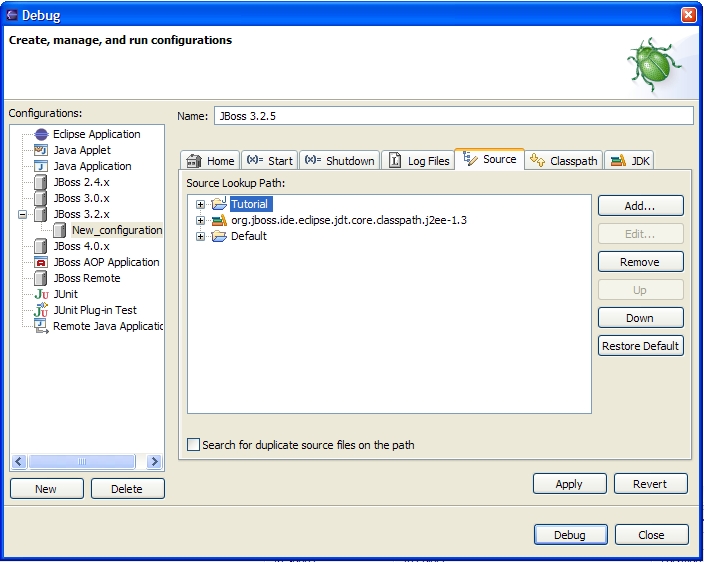Click the Default folder icon

pos(220,236)
